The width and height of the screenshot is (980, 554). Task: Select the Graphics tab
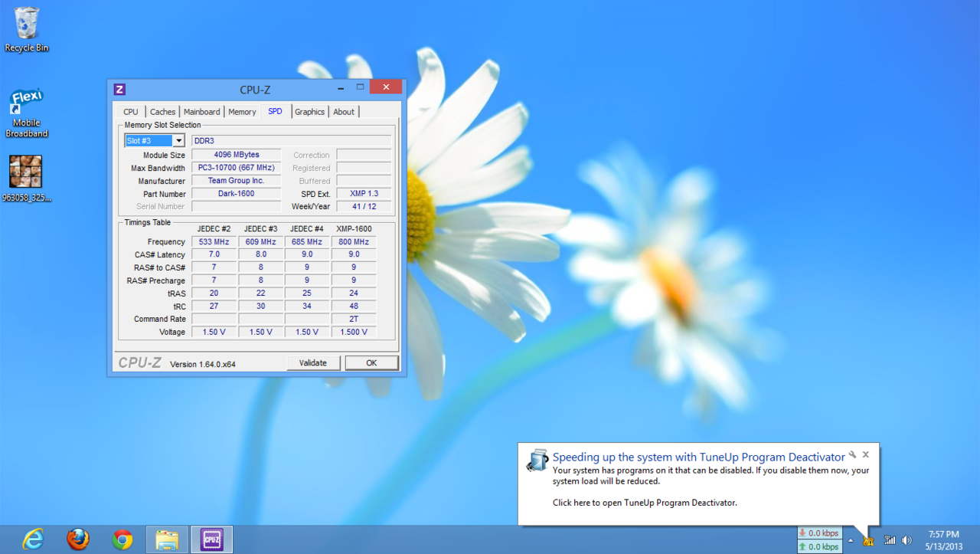[309, 112]
